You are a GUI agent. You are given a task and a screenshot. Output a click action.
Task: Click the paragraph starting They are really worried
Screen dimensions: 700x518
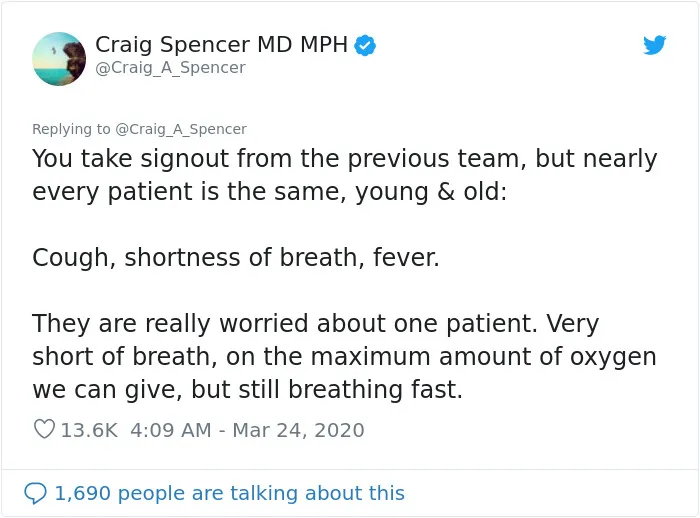pos(344,356)
